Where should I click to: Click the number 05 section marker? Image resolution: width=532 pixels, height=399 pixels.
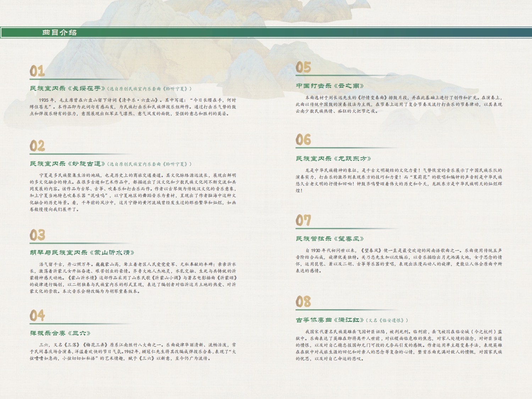click(x=303, y=67)
